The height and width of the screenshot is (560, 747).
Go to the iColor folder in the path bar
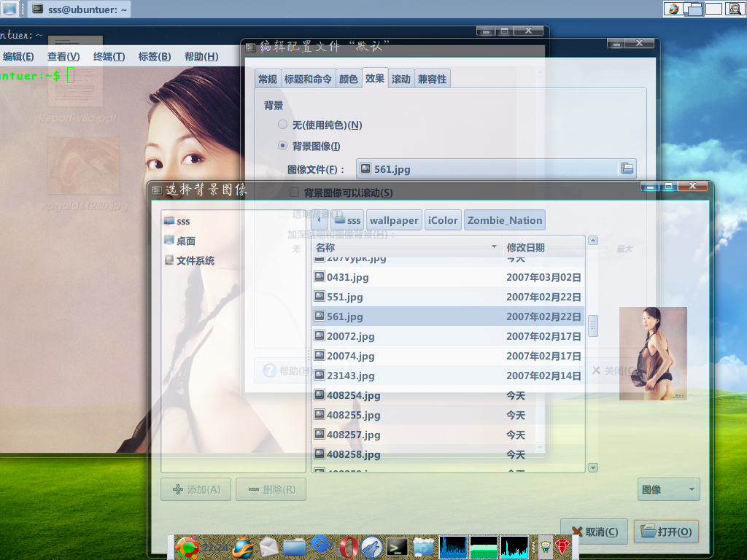pyautogui.click(x=443, y=220)
